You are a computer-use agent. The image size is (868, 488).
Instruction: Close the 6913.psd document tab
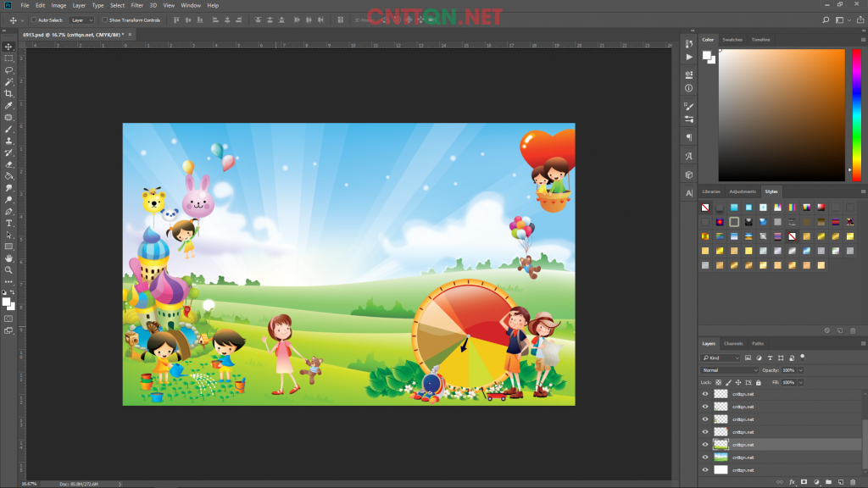[x=130, y=34]
